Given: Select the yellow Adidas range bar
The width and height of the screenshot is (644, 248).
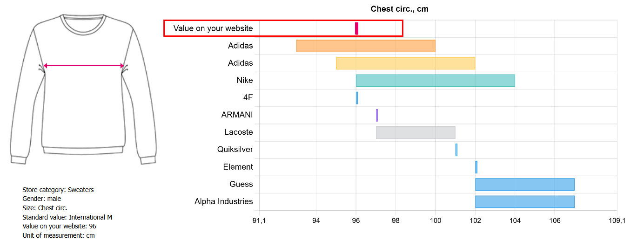Looking at the screenshot, I should tap(406, 63).
